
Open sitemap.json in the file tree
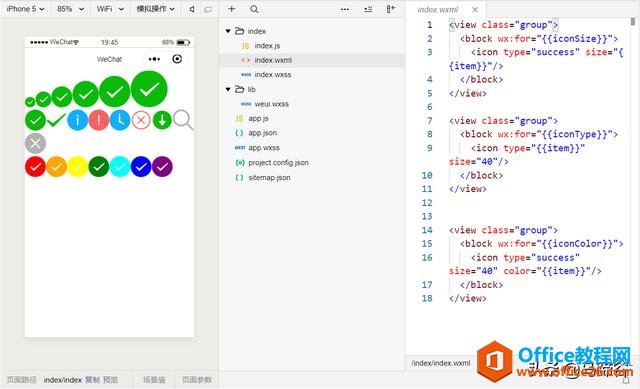(269, 178)
